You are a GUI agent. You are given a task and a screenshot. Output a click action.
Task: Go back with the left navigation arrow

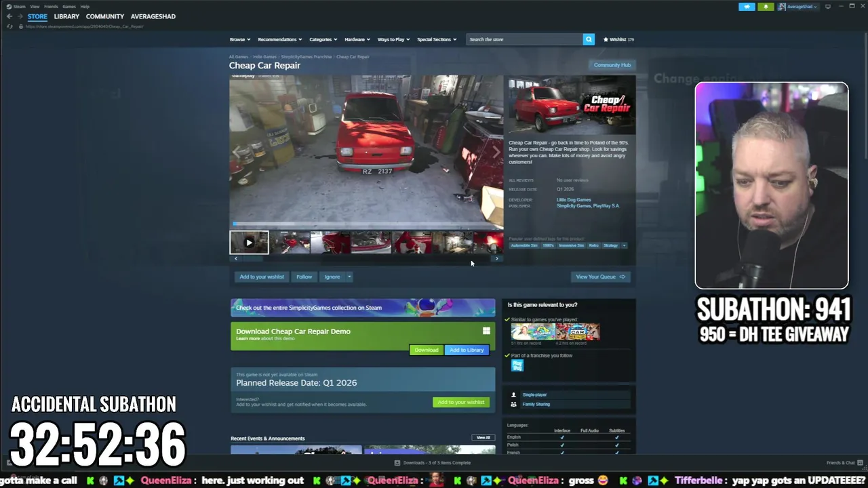tap(9, 16)
